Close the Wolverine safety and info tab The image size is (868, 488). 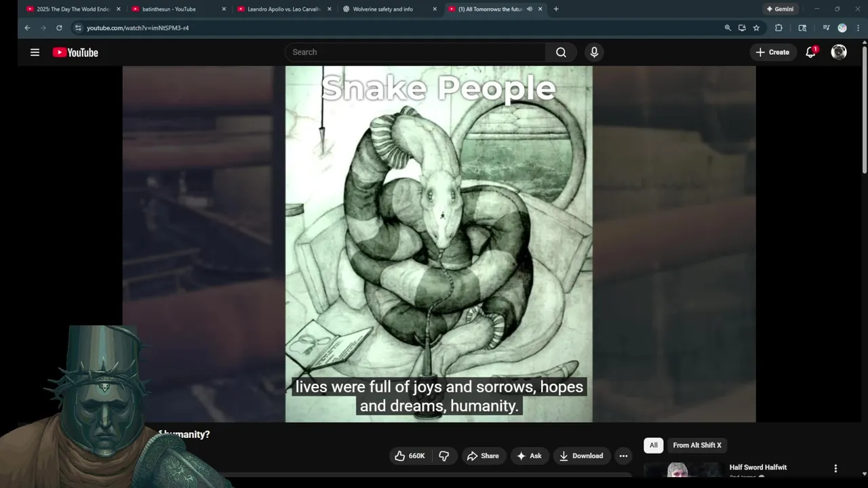pos(435,9)
